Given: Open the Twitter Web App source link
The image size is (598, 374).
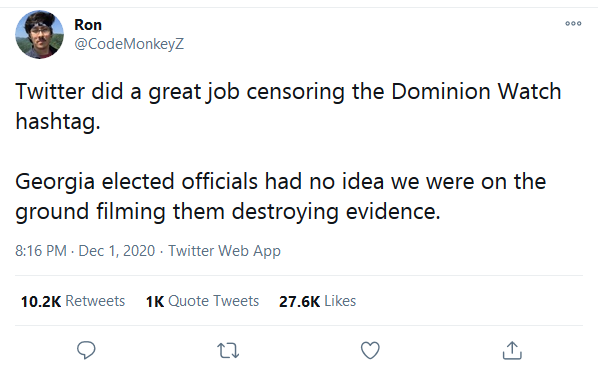Looking at the screenshot, I should pos(225,251).
